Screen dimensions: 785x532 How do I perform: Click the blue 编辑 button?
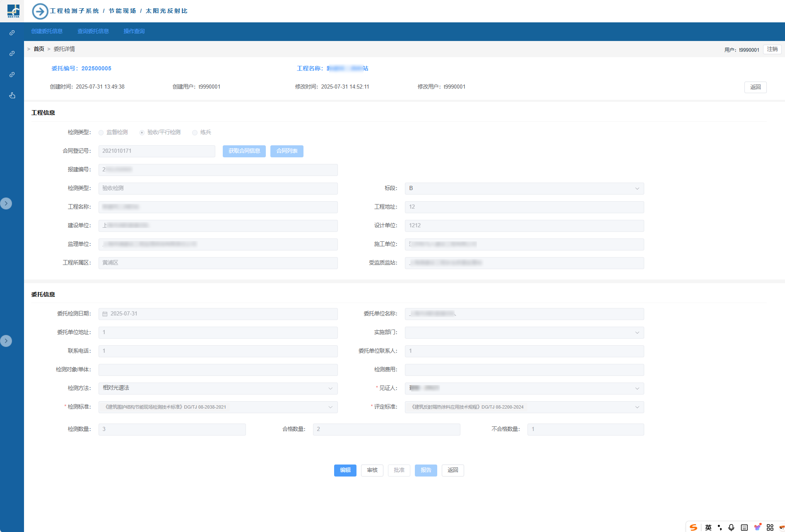tap(345, 470)
